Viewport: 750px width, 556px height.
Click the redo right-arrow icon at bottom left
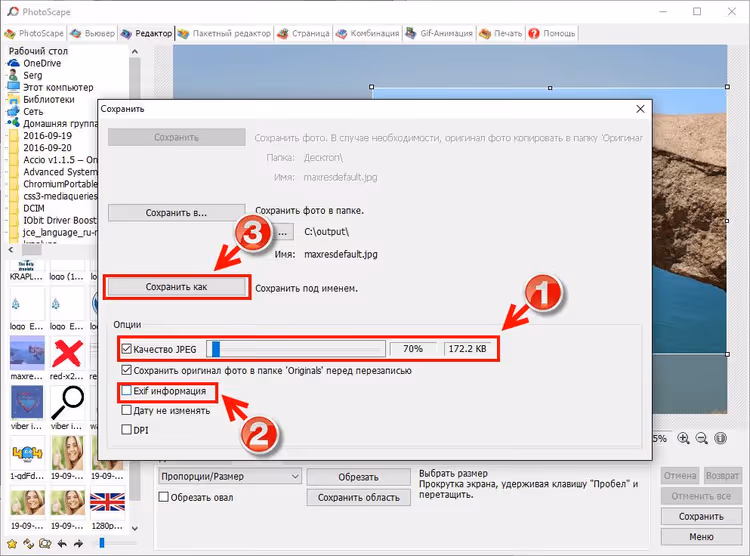coord(78,544)
